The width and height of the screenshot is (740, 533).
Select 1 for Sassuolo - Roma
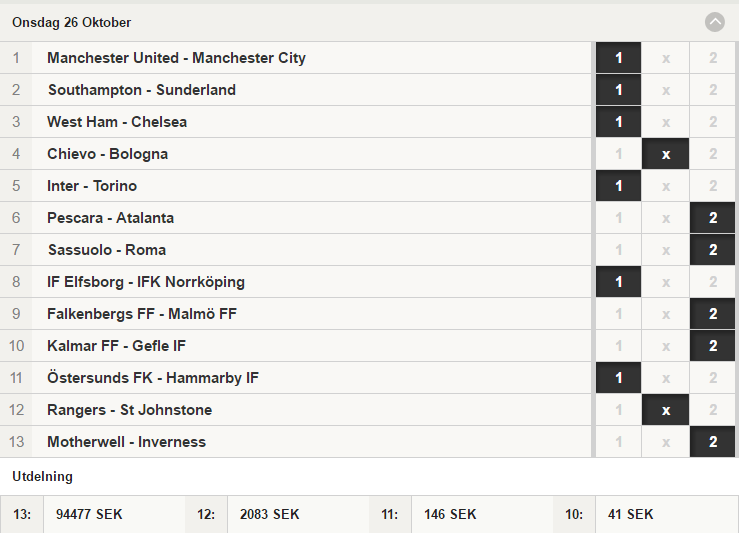click(x=618, y=250)
